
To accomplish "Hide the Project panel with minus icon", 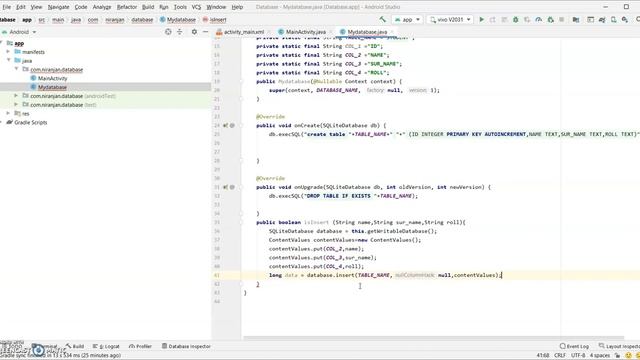I will coord(205,31).
